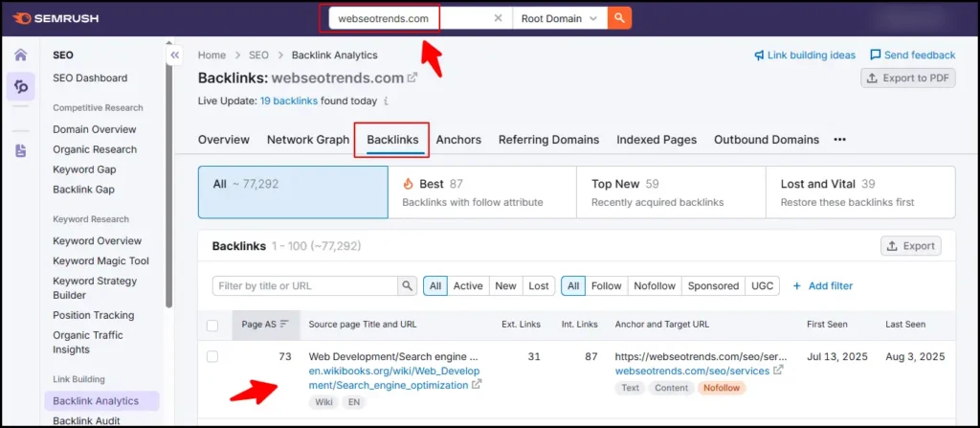Open Position Tracking
This screenshot has width=980, height=428.
click(93, 315)
